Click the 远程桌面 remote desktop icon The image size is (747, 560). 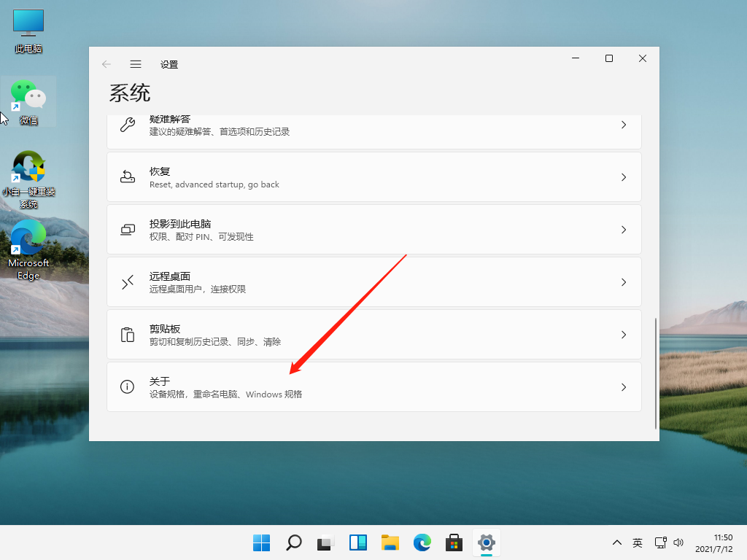click(x=127, y=282)
